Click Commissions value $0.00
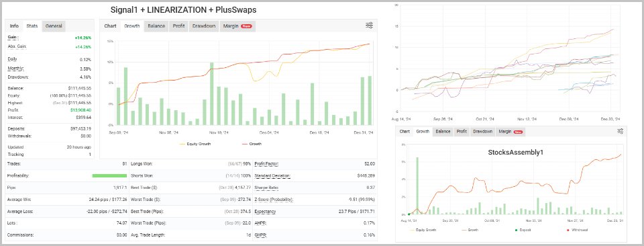 tap(121, 235)
